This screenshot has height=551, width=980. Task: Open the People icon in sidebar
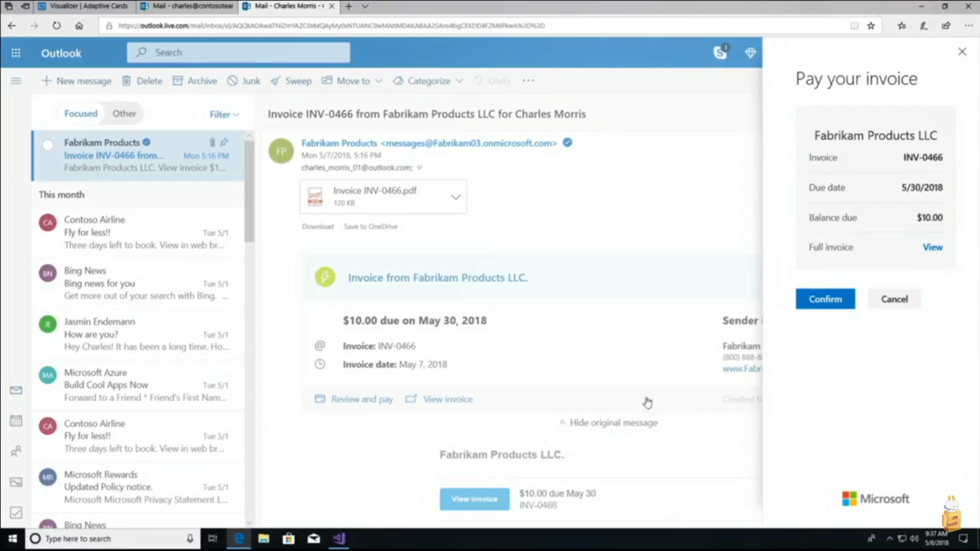click(x=16, y=451)
